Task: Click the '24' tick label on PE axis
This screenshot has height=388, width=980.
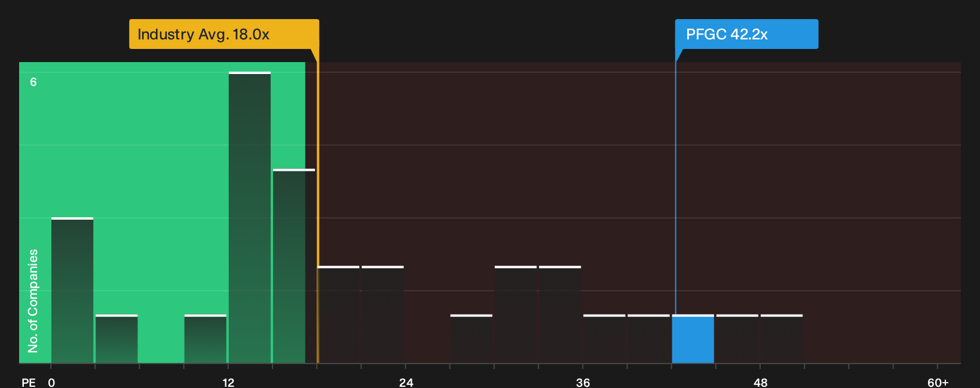Action: [406, 383]
